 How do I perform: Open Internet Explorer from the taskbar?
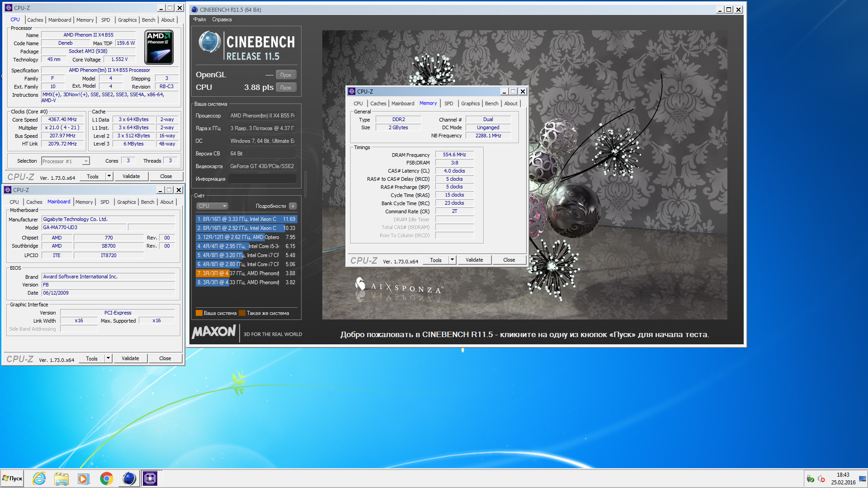pos(39,478)
